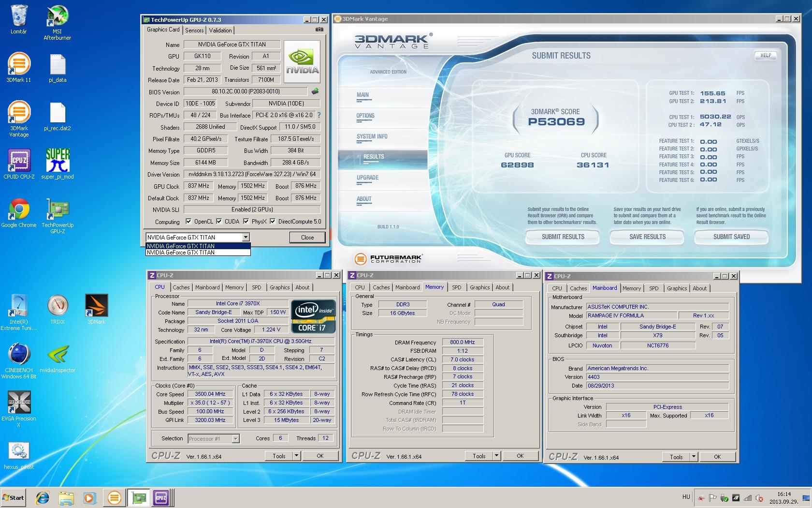Expand the Tools dropdown in CPU-Z Memory window
The height and width of the screenshot is (508, 812).
(496, 456)
